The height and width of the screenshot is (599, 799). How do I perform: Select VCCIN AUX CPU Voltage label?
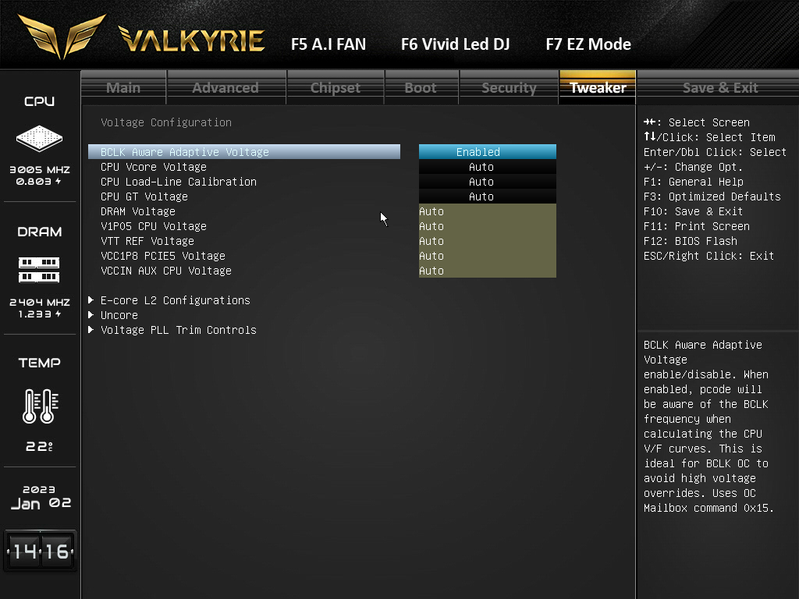tap(166, 270)
